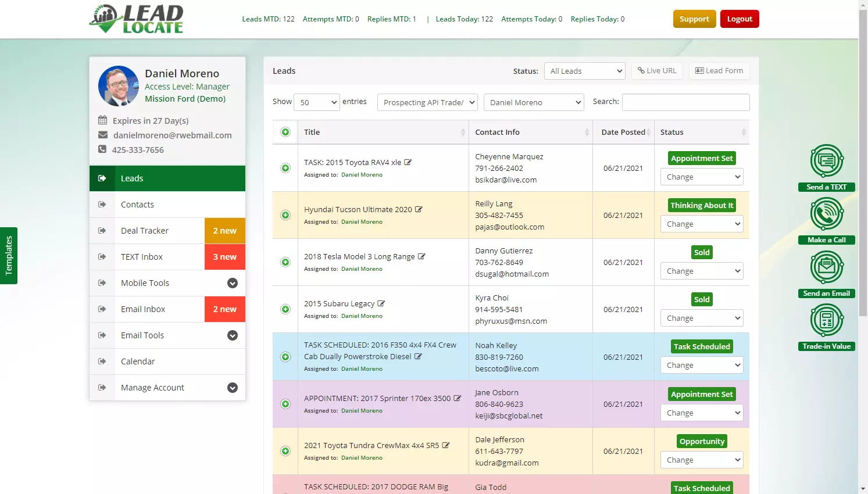Open the Templates side tab

pyautogui.click(x=9, y=256)
